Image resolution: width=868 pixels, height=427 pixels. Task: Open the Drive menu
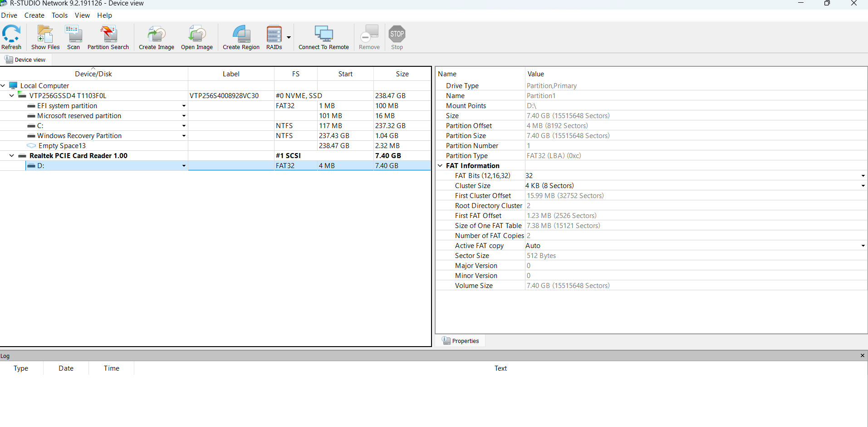[9, 15]
